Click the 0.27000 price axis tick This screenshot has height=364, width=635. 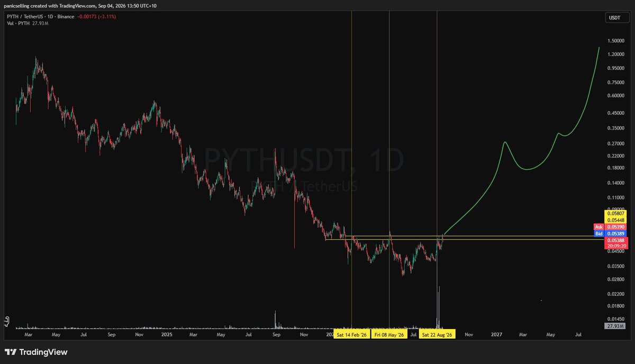(615, 143)
